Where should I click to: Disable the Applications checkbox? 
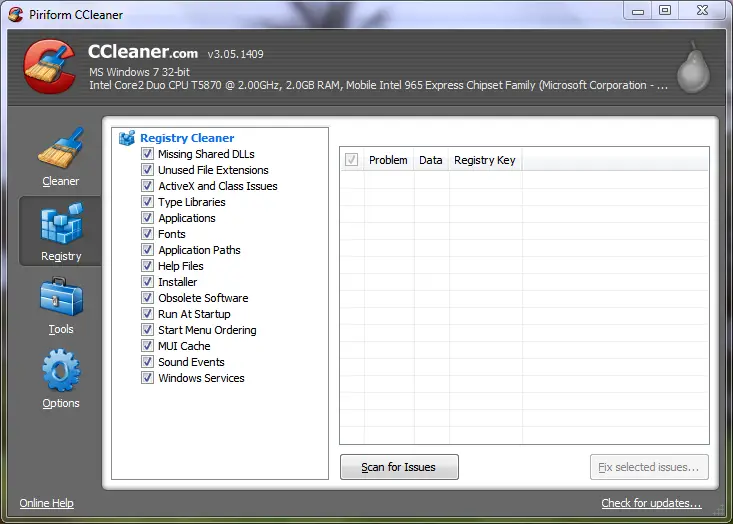coord(147,218)
